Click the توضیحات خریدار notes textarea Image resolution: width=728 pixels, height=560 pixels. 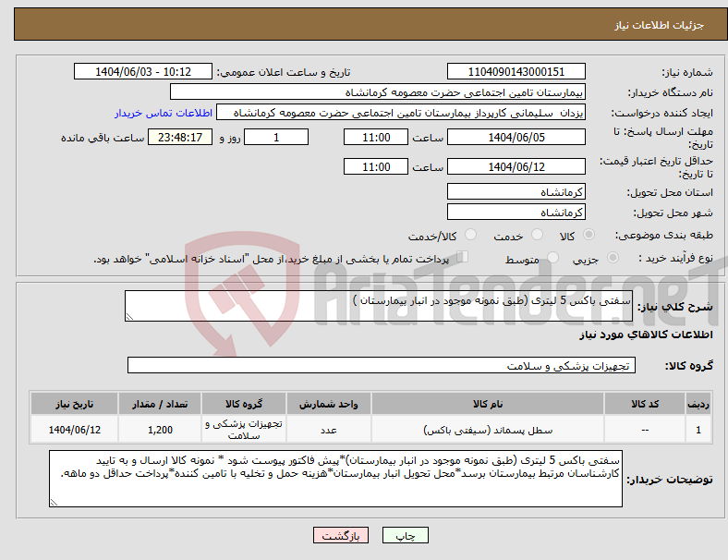335,479
